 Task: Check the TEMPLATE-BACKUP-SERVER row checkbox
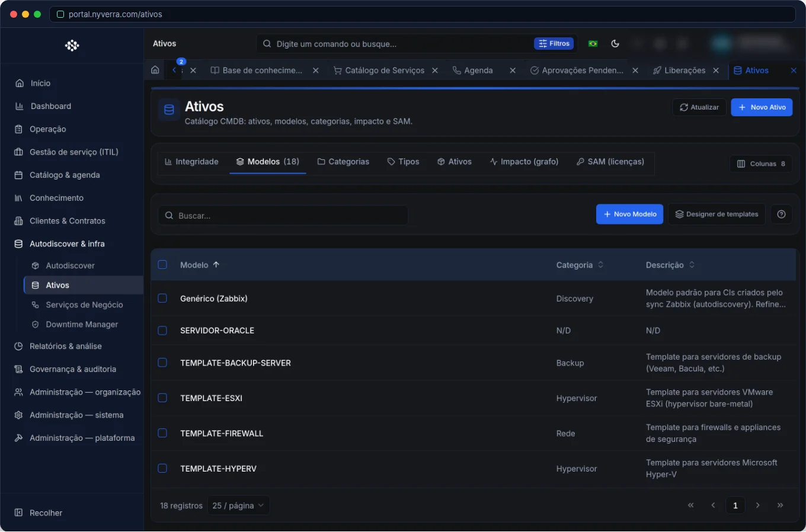click(x=162, y=363)
